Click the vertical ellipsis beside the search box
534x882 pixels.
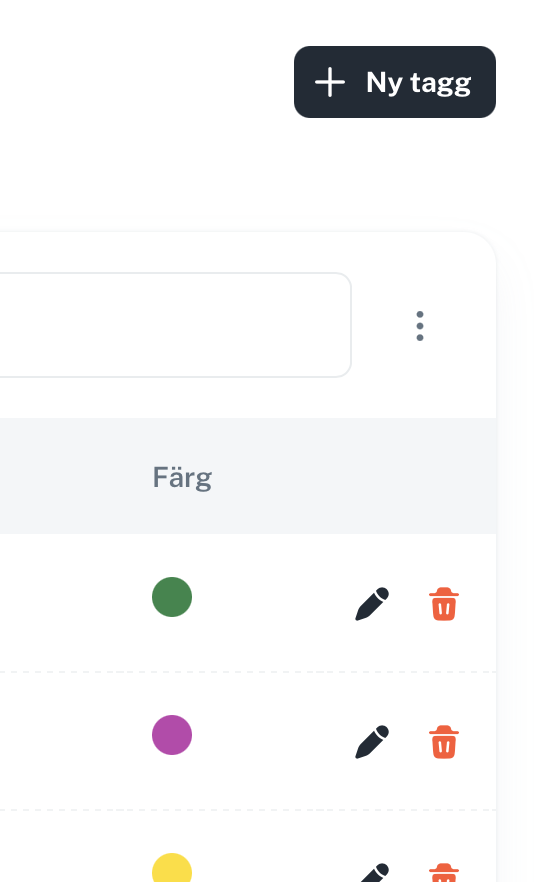(x=420, y=326)
